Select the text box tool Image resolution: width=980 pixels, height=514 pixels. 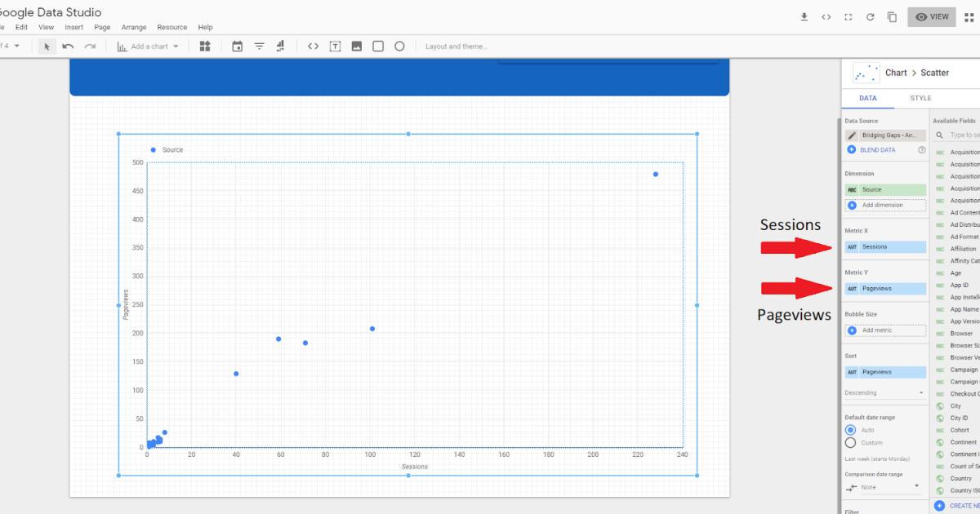click(335, 46)
